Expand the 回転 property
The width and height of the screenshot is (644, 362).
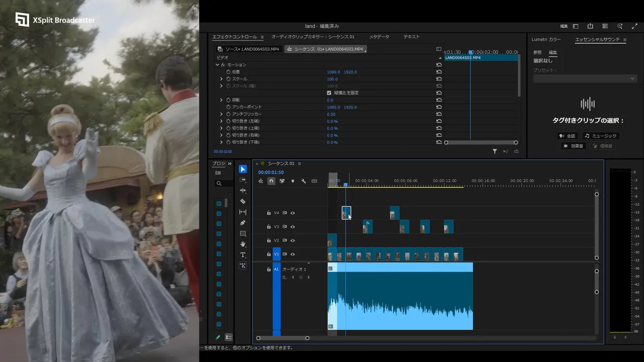pos(221,100)
